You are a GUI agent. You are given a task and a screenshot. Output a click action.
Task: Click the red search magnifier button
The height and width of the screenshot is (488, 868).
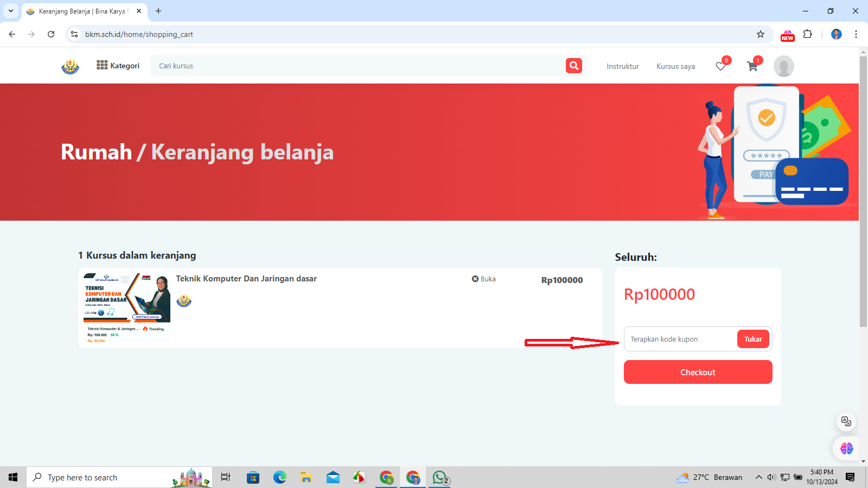coord(573,66)
